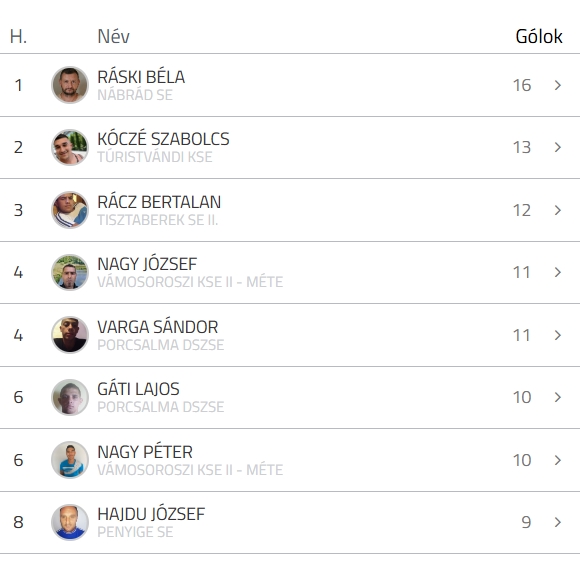Open Nagy József's avatar thumbnail

[70, 272]
